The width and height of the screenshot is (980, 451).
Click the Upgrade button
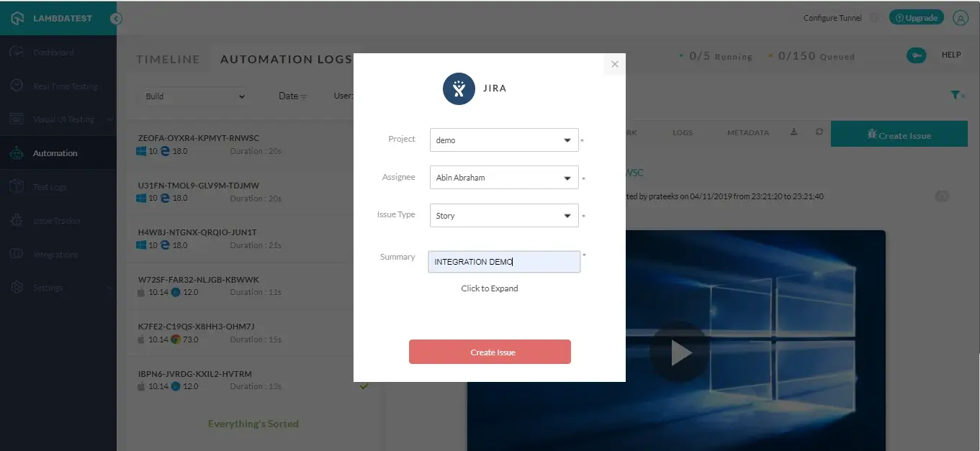click(x=916, y=18)
